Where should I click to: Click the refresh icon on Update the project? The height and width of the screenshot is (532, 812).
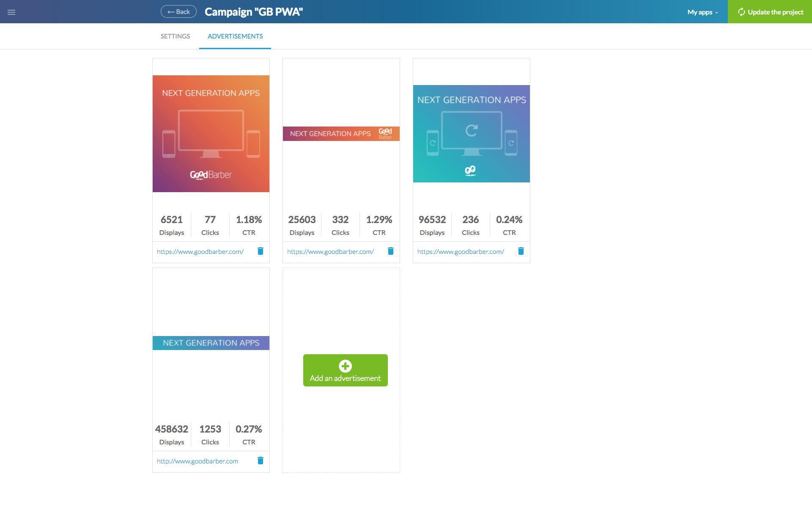[741, 12]
